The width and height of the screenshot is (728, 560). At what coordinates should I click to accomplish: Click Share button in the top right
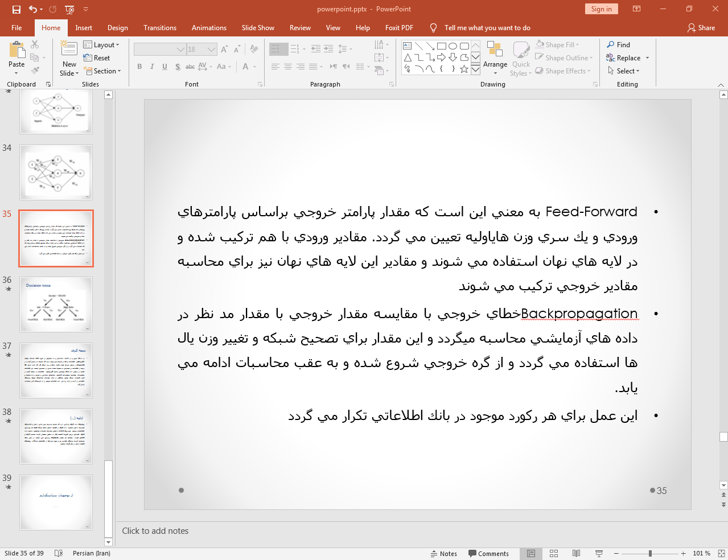coord(701,28)
